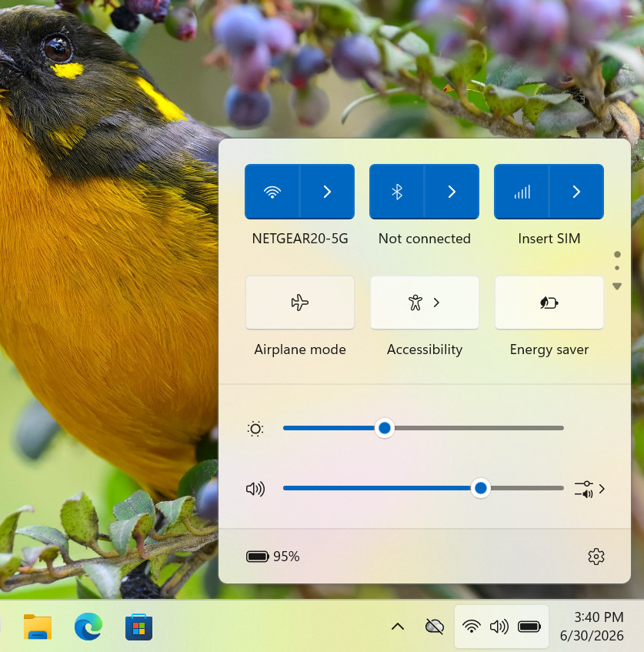
Task: Click the Not connected label
Action: click(x=425, y=239)
